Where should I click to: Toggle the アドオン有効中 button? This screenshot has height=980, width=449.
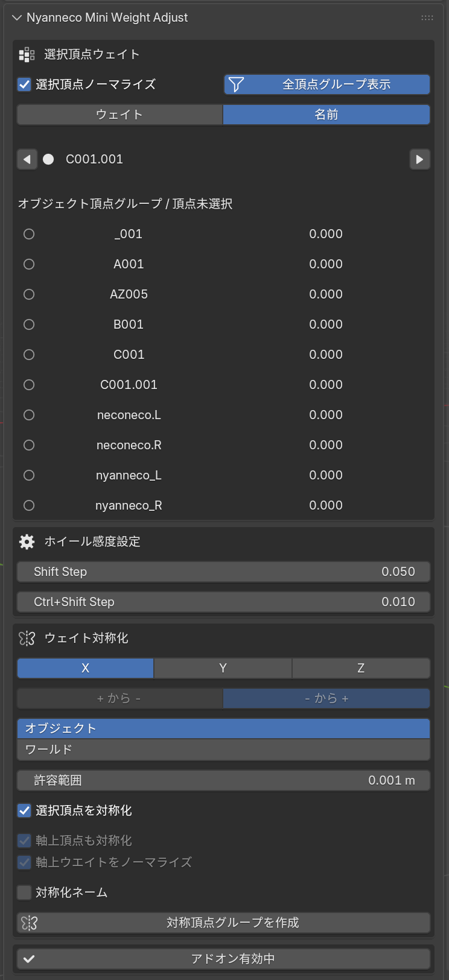point(223,959)
